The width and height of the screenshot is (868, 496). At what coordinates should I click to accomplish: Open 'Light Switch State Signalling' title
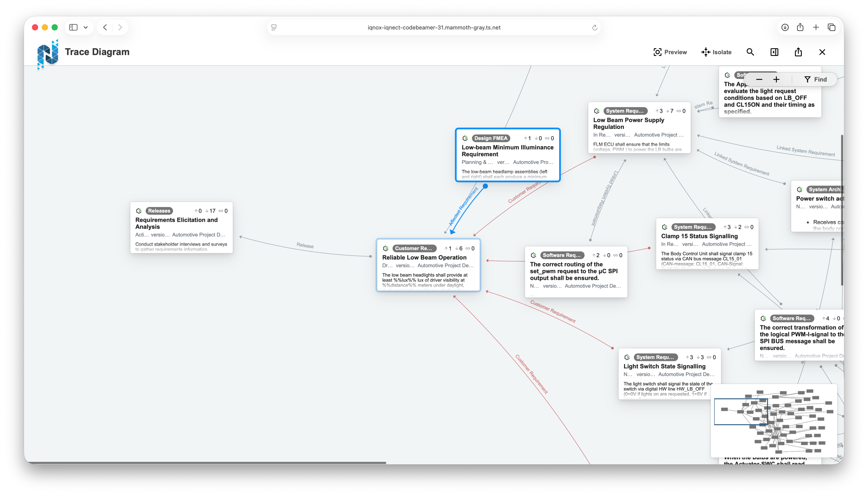(x=664, y=366)
